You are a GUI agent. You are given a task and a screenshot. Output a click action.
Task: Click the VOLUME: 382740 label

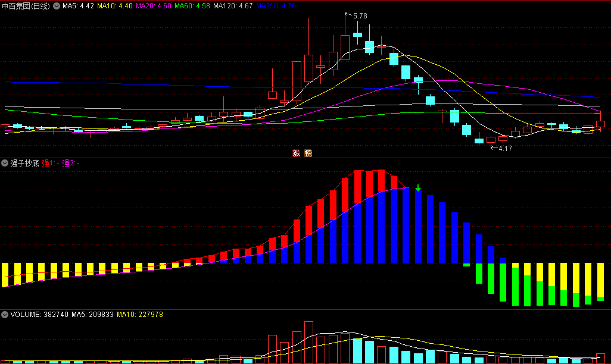39,315
